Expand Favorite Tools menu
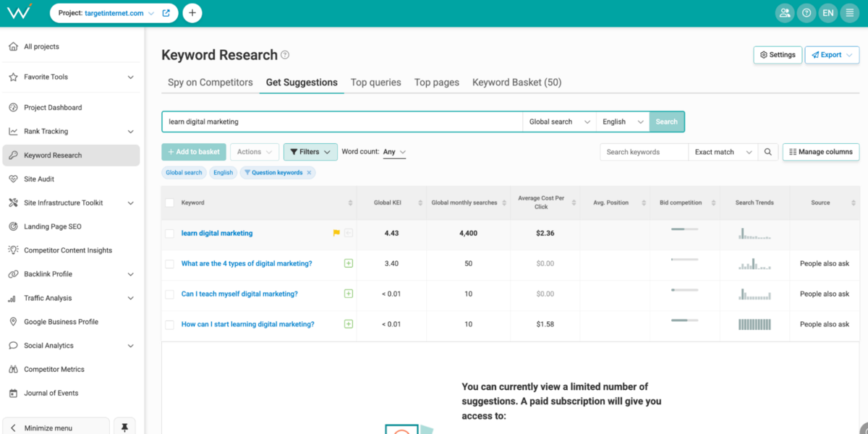The image size is (868, 434). point(131,77)
